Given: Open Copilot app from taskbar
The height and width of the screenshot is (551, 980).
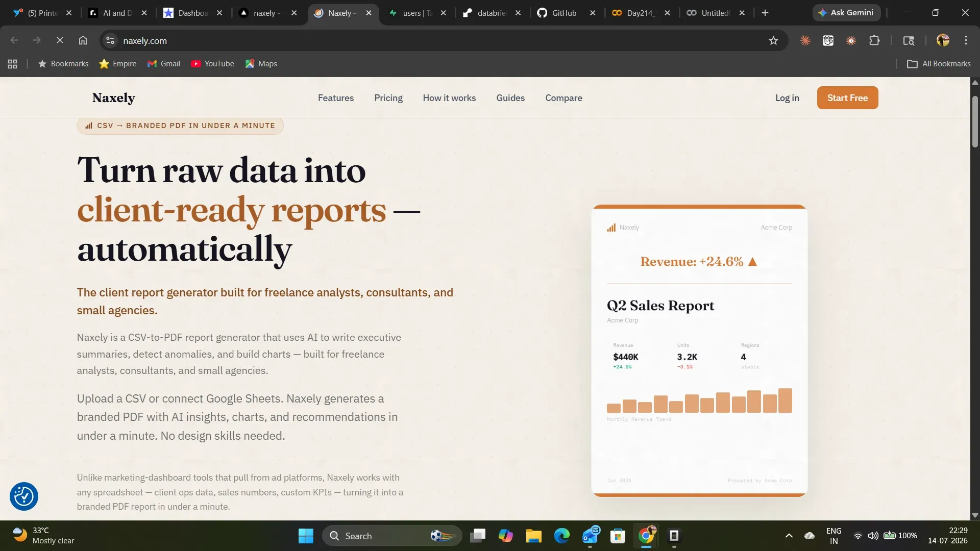Looking at the screenshot, I should 506,536.
